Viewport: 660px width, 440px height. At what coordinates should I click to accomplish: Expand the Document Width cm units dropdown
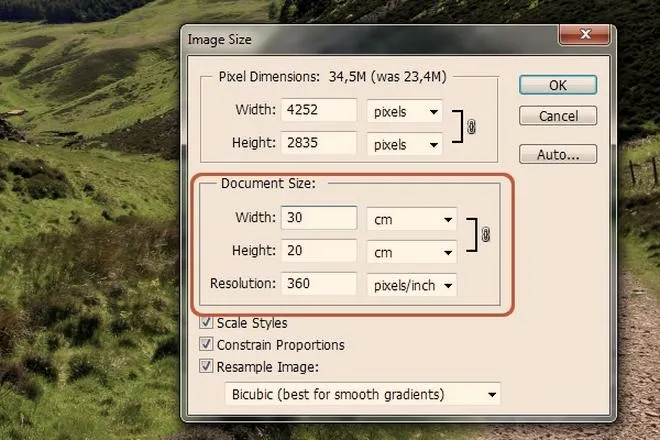[x=411, y=218]
